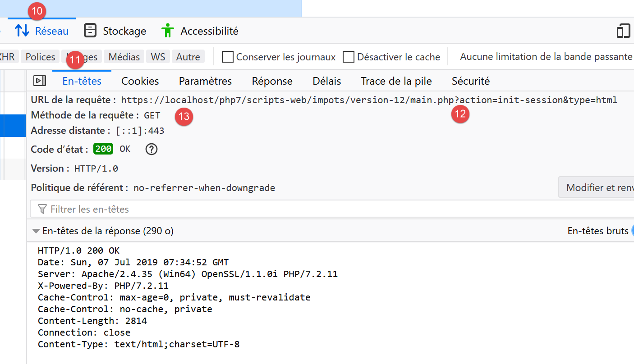Viewport: 634px width, 364px height.
Task: Filter requests by Médias
Action: coord(124,57)
